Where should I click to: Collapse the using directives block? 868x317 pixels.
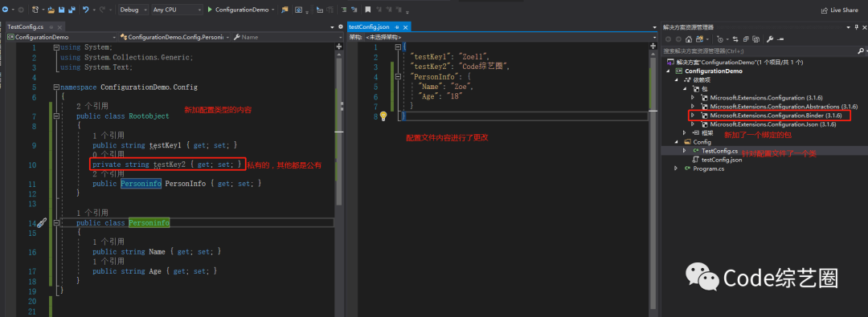coord(55,47)
